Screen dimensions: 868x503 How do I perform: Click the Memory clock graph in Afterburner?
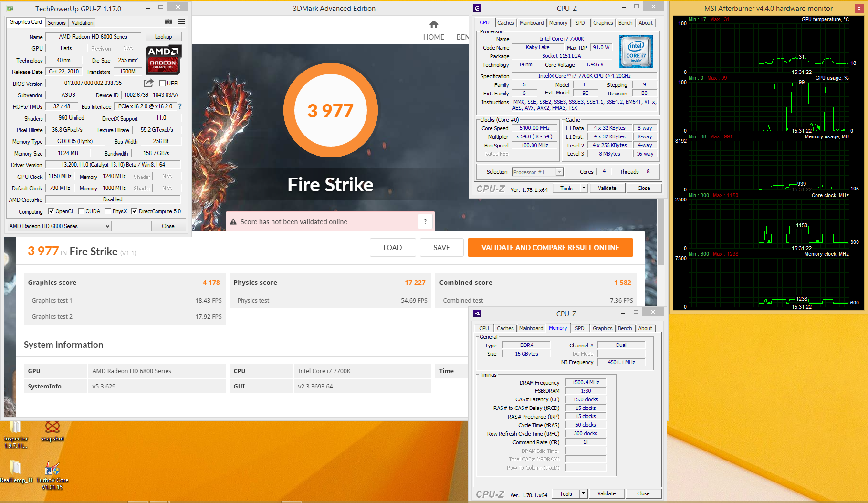click(x=768, y=283)
